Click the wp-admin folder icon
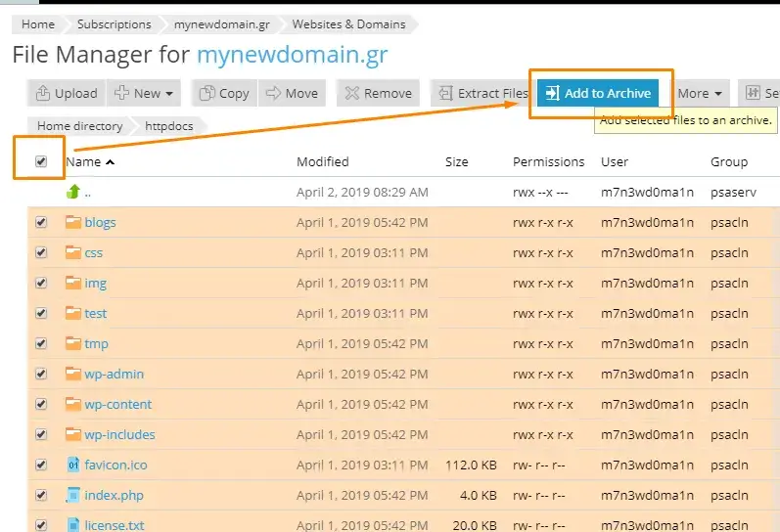The height and width of the screenshot is (532, 780). pos(73,374)
